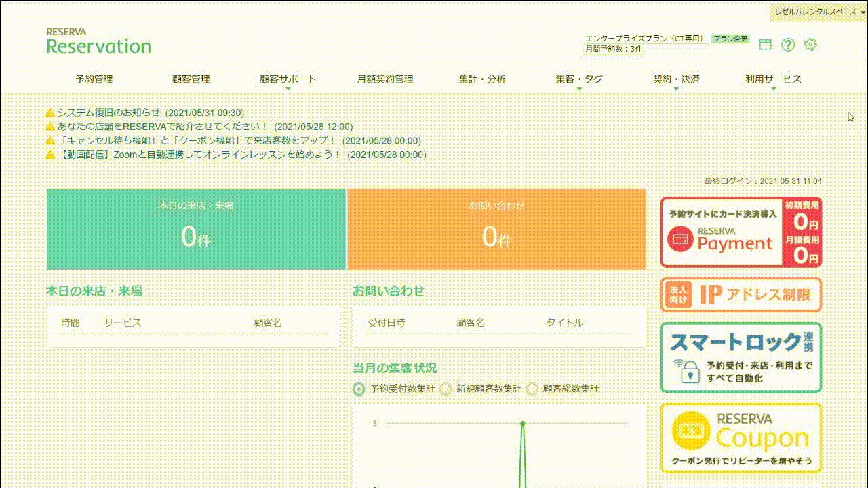
Task: Click the padlock icon in the スマートロック banner
Action: 690,373
